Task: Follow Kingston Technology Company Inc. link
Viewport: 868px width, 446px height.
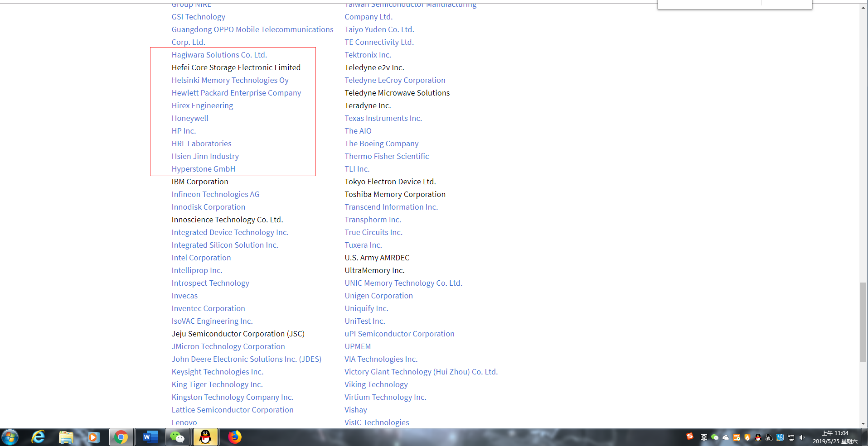Action: point(233,397)
